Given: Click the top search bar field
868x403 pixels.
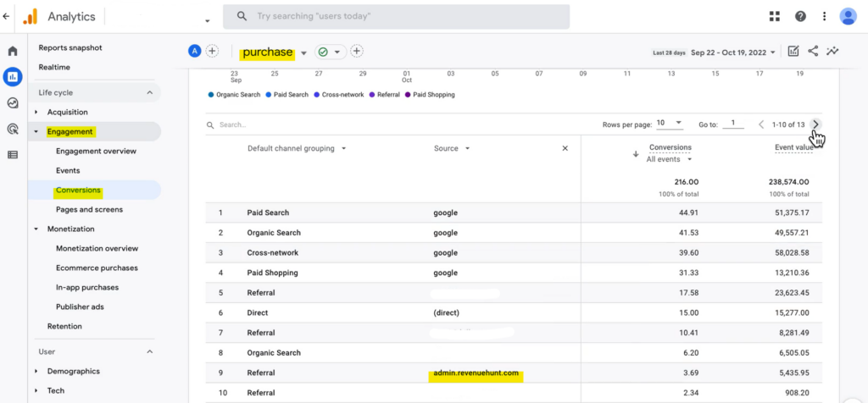Looking at the screenshot, I should (397, 17).
